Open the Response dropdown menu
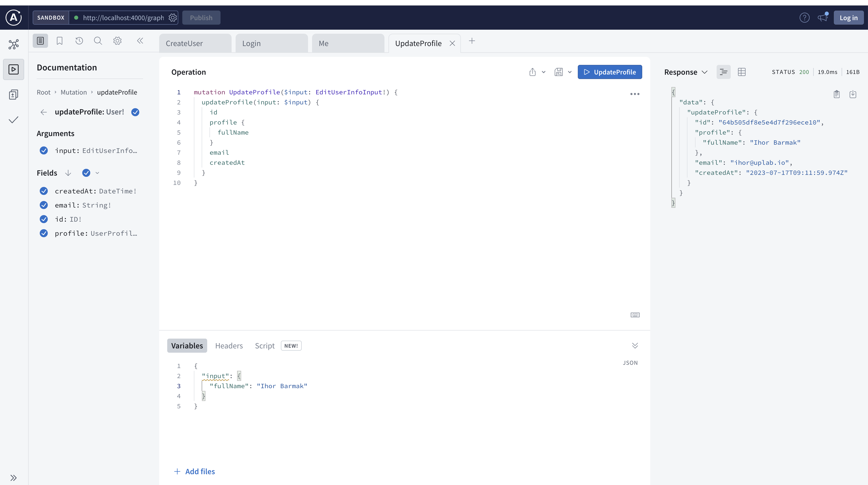The height and width of the screenshot is (485, 868). (x=685, y=72)
